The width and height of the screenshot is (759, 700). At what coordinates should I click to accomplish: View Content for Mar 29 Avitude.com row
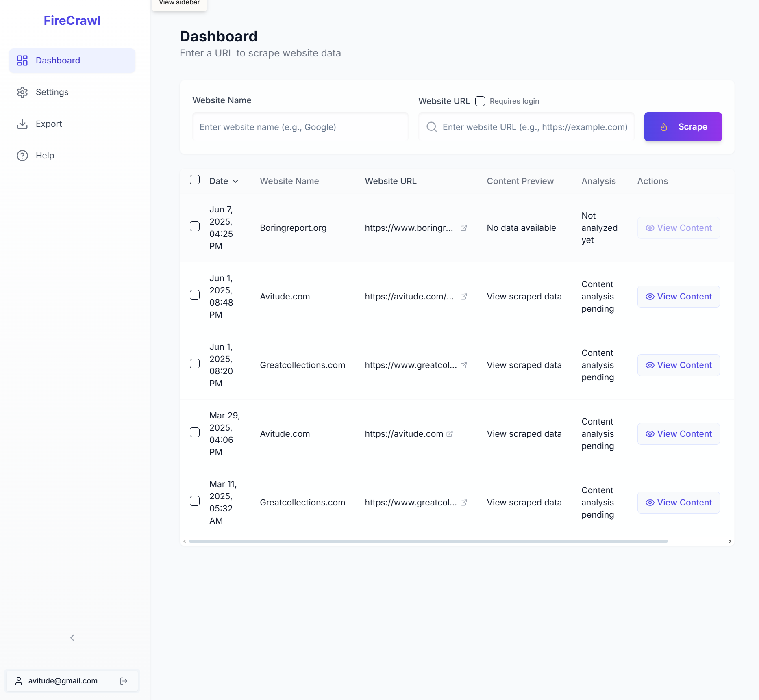pos(679,434)
